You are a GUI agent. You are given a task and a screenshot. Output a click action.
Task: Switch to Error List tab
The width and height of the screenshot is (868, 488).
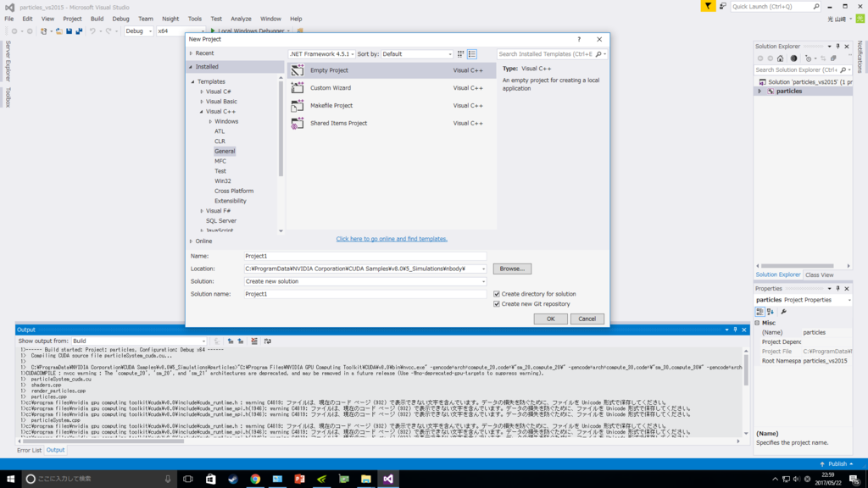30,451
